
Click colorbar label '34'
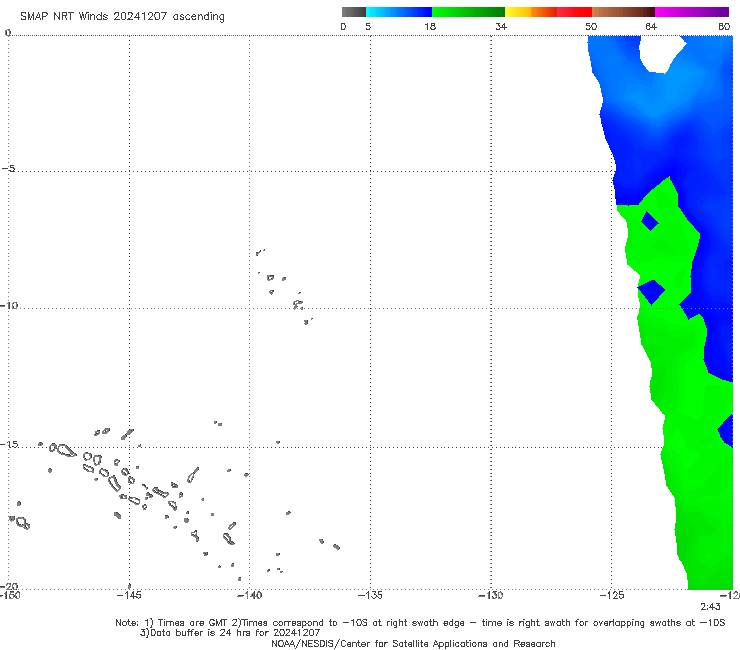(501, 26)
